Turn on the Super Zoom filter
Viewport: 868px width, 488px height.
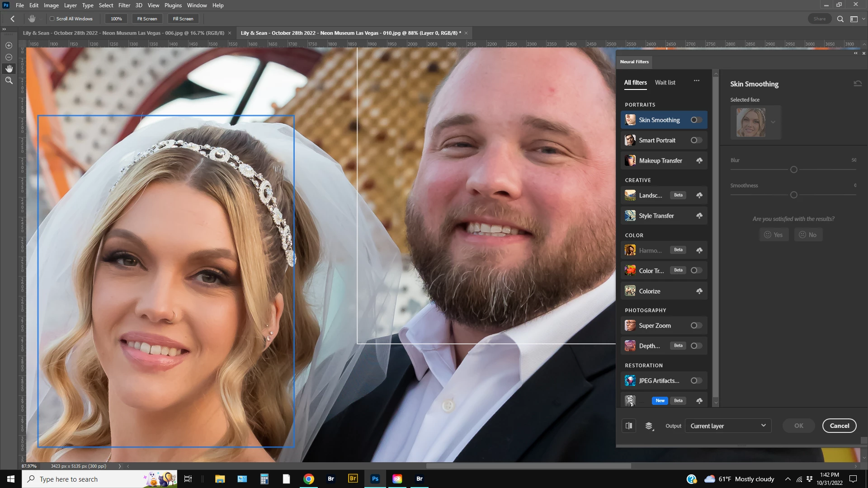pos(696,325)
